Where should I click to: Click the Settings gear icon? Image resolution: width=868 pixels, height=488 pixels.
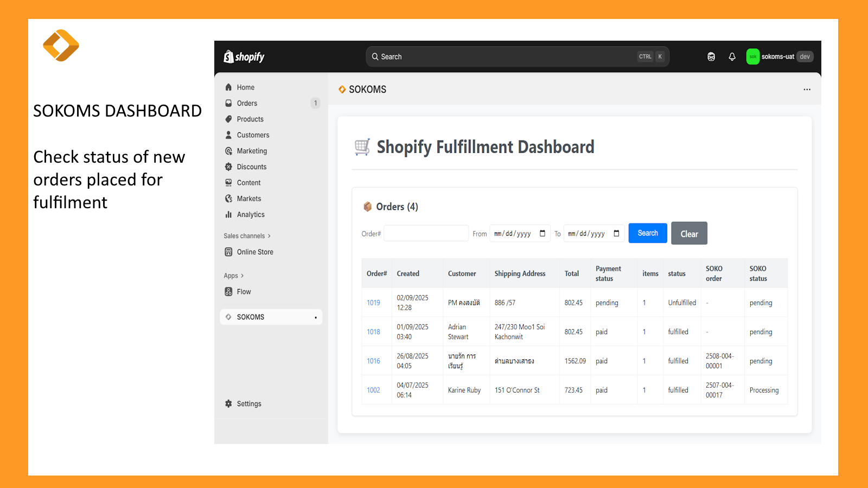pos(228,404)
